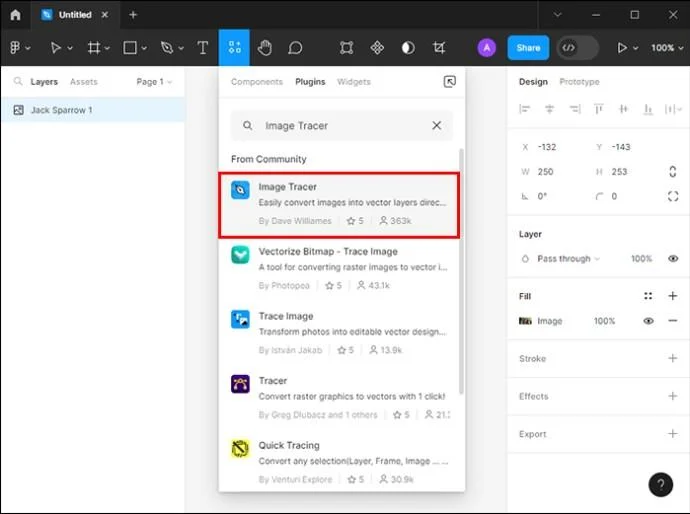Select the Move tool
This screenshot has height=514, width=690.
[x=55, y=48]
